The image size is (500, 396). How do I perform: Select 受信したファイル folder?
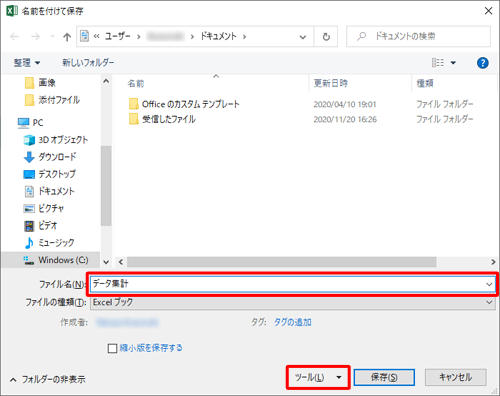162,119
